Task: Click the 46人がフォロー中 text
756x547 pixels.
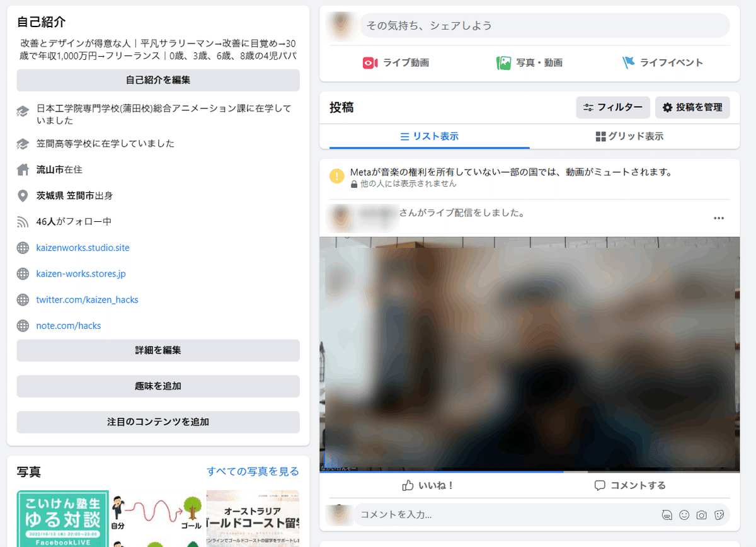Action: tap(74, 222)
